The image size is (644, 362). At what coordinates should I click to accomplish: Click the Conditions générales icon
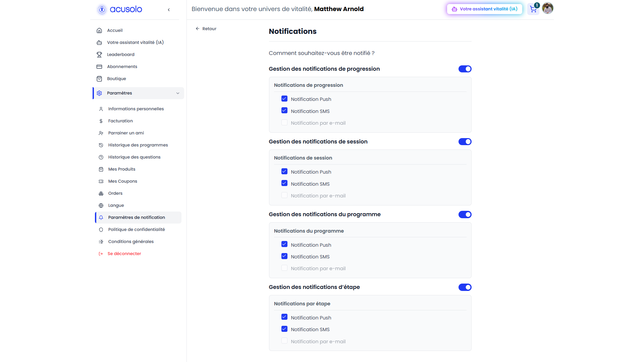click(x=101, y=242)
